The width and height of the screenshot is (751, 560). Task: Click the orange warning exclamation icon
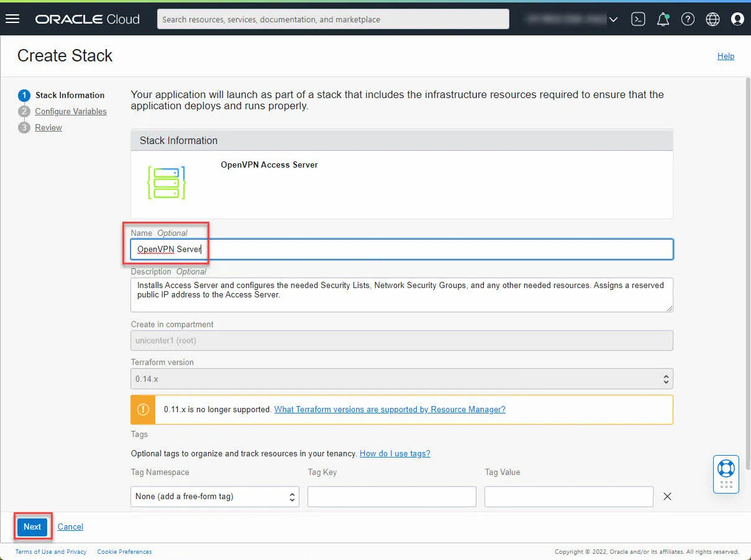point(143,410)
